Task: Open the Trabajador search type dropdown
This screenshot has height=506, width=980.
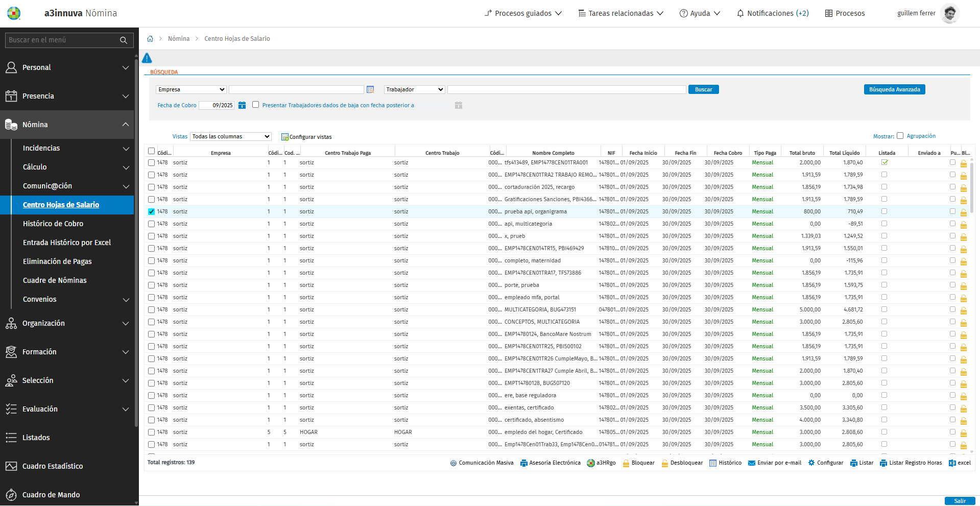Action: click(x=414, y=89)
